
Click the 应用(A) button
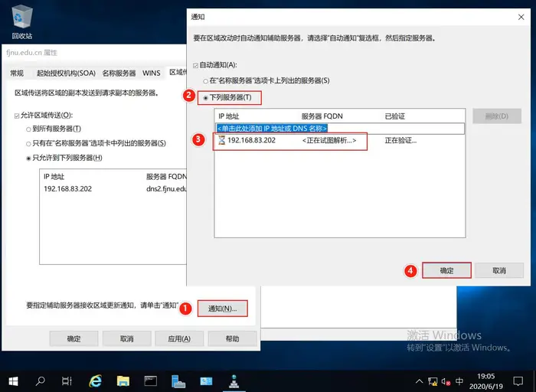pos(179,338)
